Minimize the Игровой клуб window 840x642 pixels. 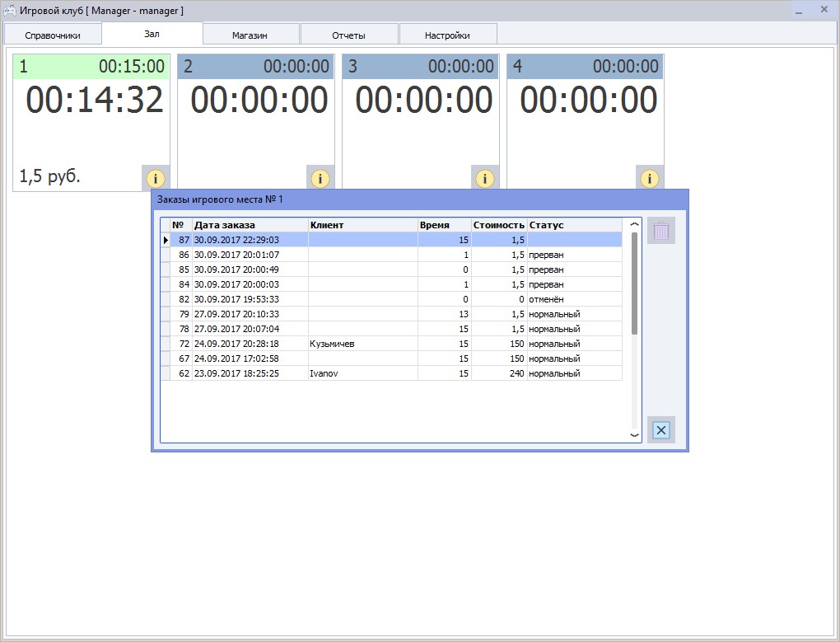[x=799, y=11]
